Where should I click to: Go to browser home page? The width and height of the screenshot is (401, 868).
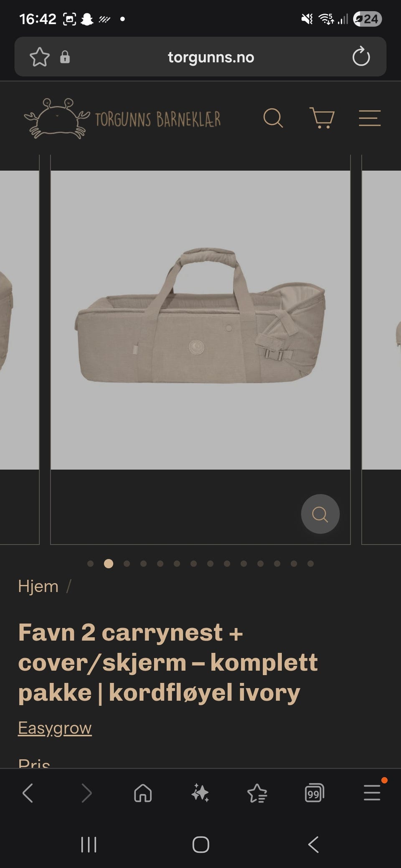tap(143, 793)
